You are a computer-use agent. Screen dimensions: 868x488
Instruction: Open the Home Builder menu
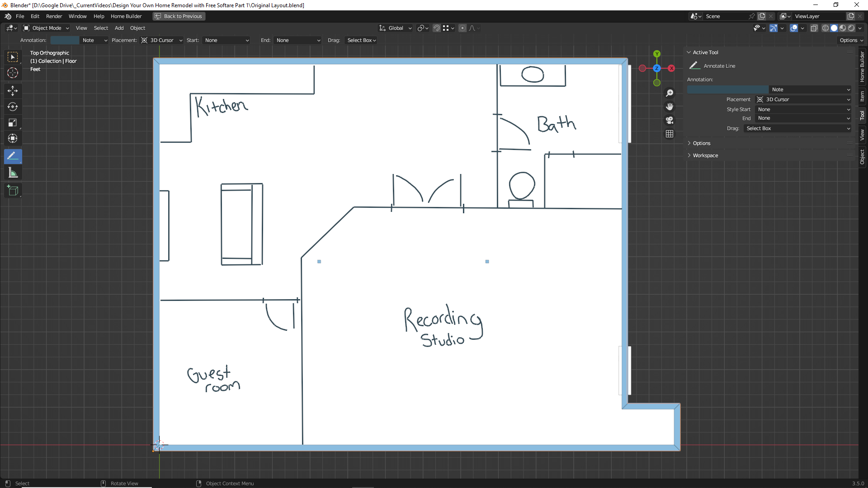(126, 16)
